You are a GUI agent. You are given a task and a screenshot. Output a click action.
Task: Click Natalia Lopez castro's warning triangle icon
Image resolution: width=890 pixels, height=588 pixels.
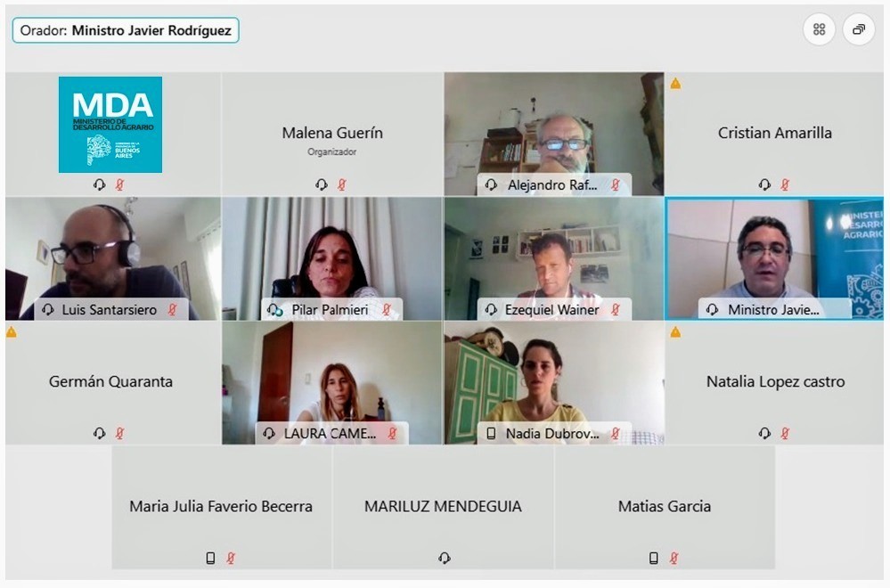675,332
